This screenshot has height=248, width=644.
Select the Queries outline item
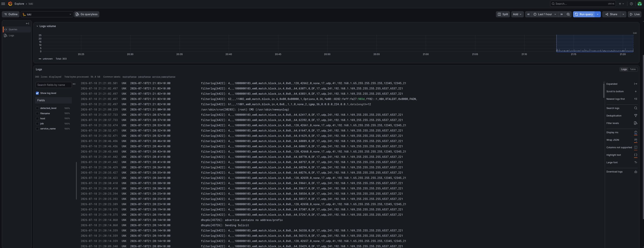pyautogui.click(x=17, y=30)
